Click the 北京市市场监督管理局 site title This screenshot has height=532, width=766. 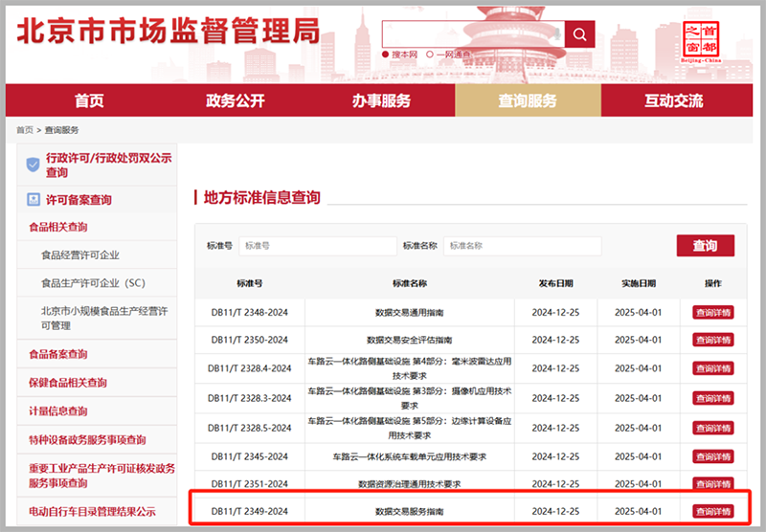pos(169,32)
